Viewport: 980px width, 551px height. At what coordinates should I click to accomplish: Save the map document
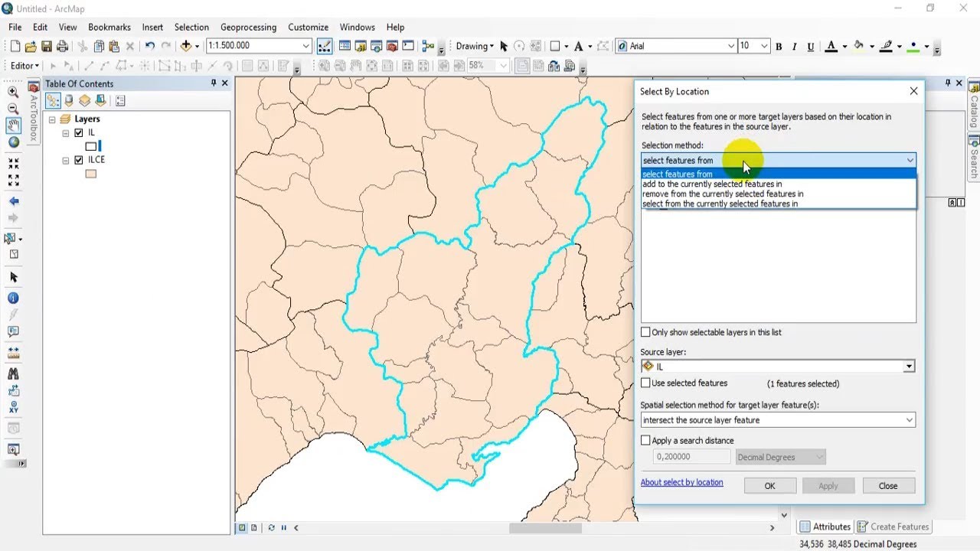click(x=46, y=47)
